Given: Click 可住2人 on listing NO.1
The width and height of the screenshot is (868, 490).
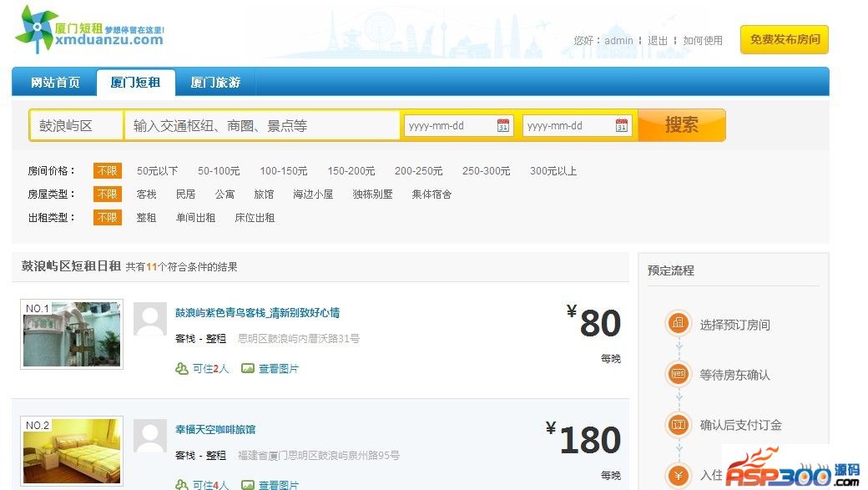Looking at the screenshot, I should 210,369.
